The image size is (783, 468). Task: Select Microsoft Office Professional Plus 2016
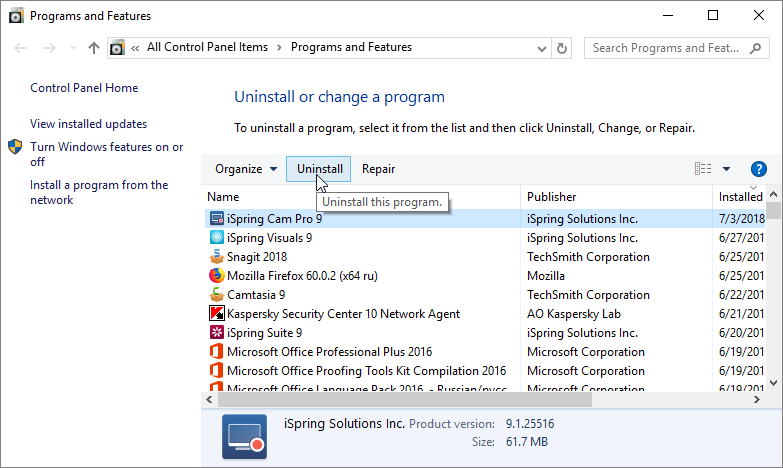point(330,352)
